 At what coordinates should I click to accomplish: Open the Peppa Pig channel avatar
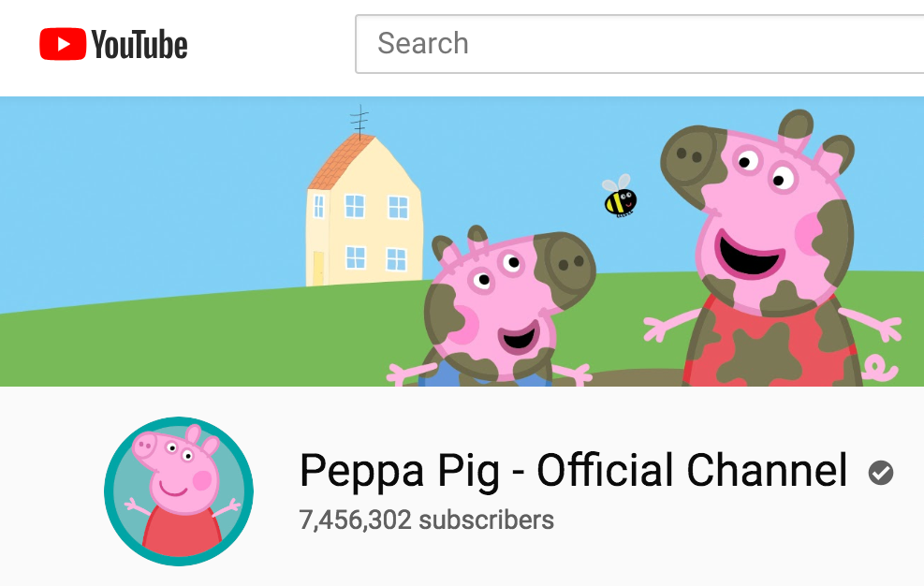(x=179, y=491)
